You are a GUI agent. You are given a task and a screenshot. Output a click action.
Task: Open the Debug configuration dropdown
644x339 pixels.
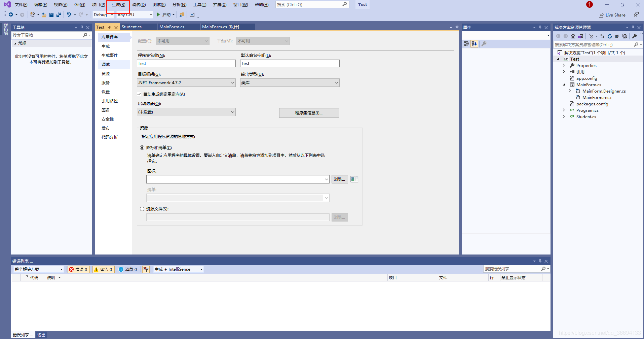click(x=103, y=15)
